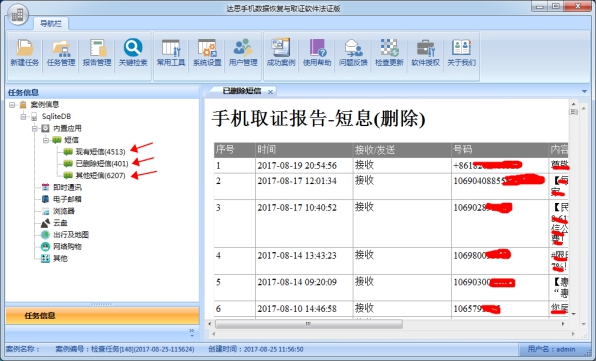This screenshot has width=596, height=361.
Task: Launch 关键检索 search tool
Action: (133, 53)
